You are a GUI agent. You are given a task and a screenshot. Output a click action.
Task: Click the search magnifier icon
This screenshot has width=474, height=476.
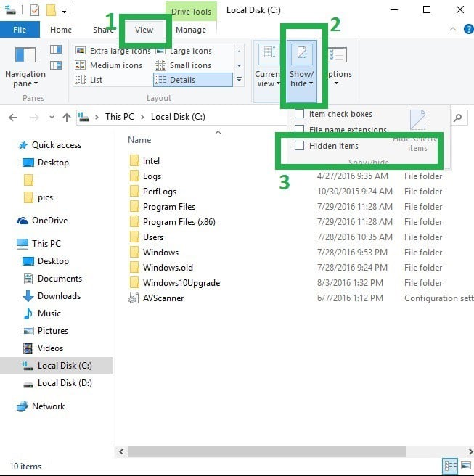coord(457,118)
